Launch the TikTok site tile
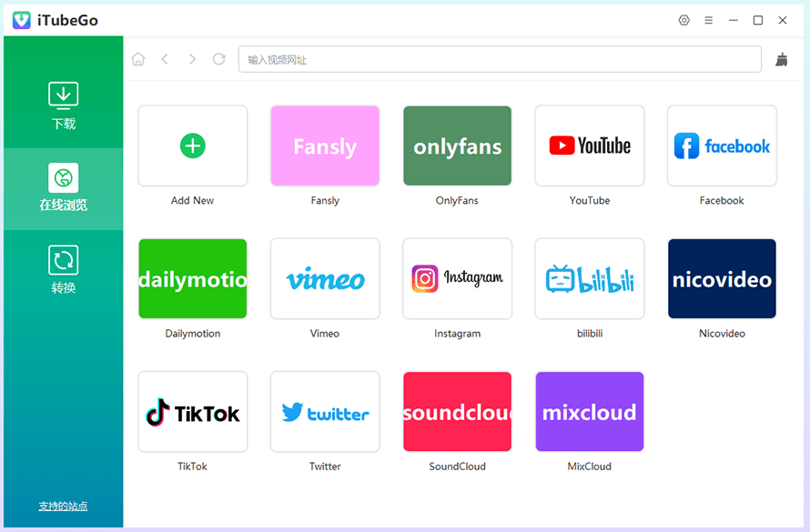810x532 pixels. pyautogui.click(x=193, y=412)
